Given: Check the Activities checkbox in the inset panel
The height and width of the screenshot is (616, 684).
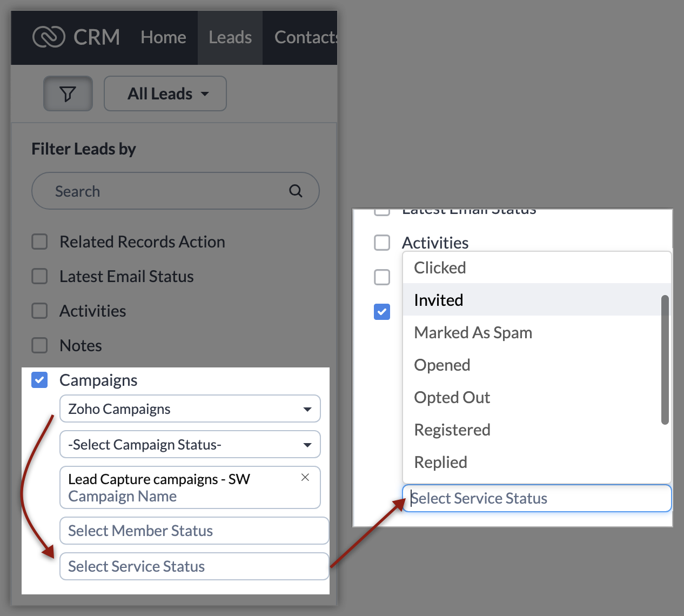Looking at the screenshot, I should (382, 243).
